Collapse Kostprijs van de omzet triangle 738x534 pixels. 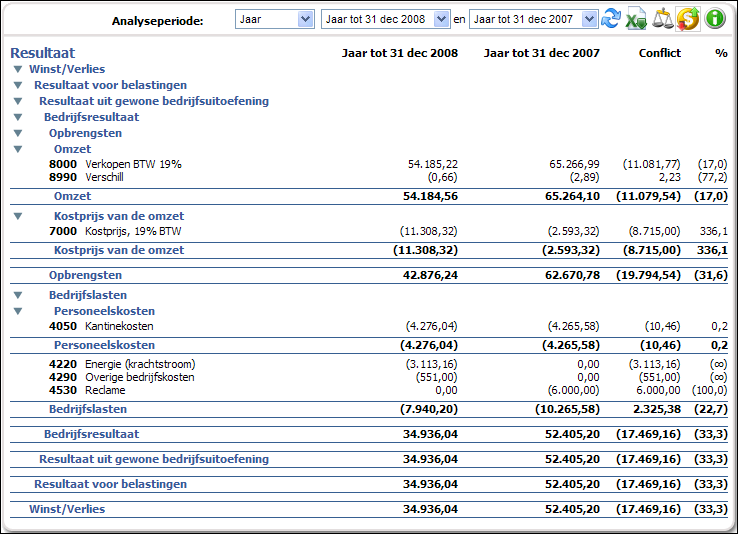coord(18,216)
